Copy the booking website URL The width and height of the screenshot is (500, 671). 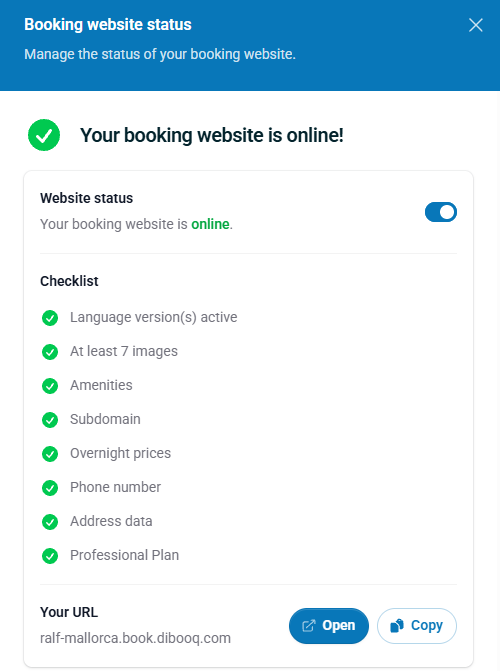pyautogui.click(x=417, y=626)
